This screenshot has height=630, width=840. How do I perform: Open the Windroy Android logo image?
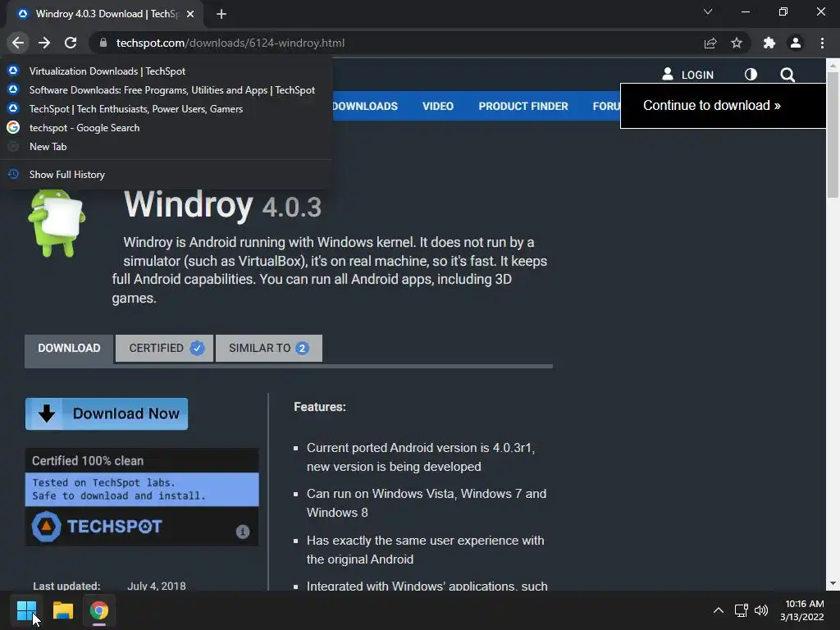point(57,223)
